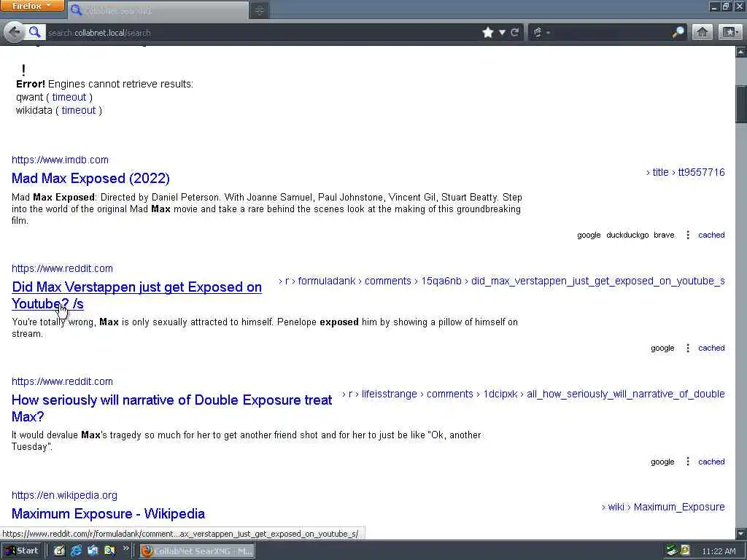Open the reddit.com URL above the Double Exposure result
747x560 pixels.
tap(63, 381)
